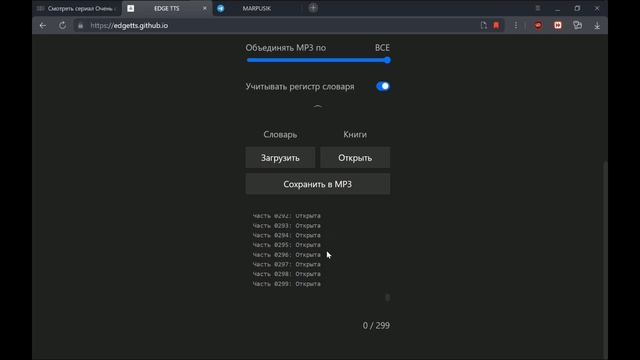Select log line Часть 0296: Открыта
Image resolution: width=640 pixels, height=360 pixels.
coord(287,255)
